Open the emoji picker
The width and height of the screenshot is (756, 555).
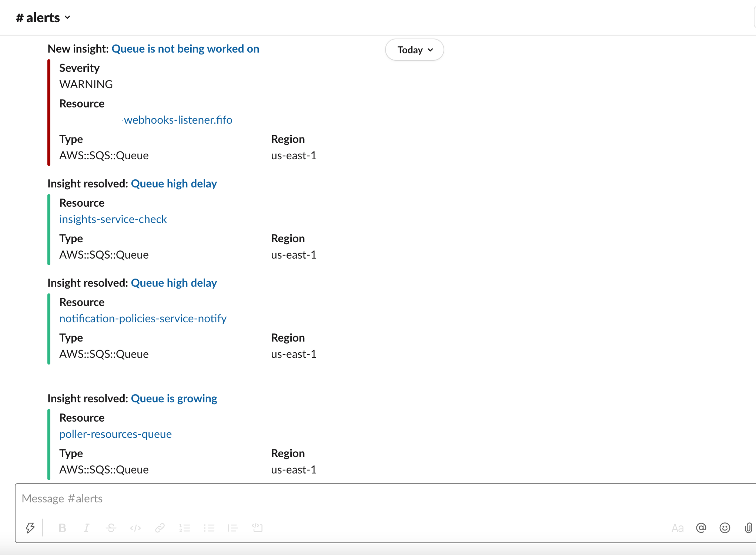(725, 528)
